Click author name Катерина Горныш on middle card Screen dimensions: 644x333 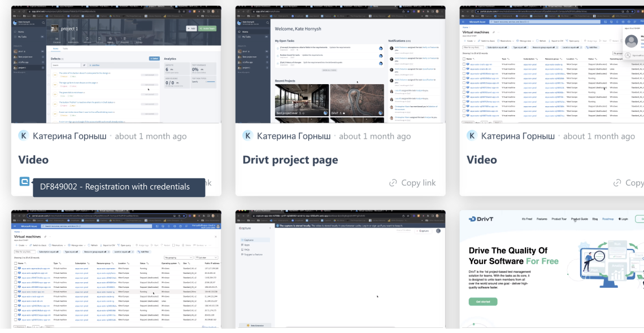pyautogui.click(x=294, y=136)
